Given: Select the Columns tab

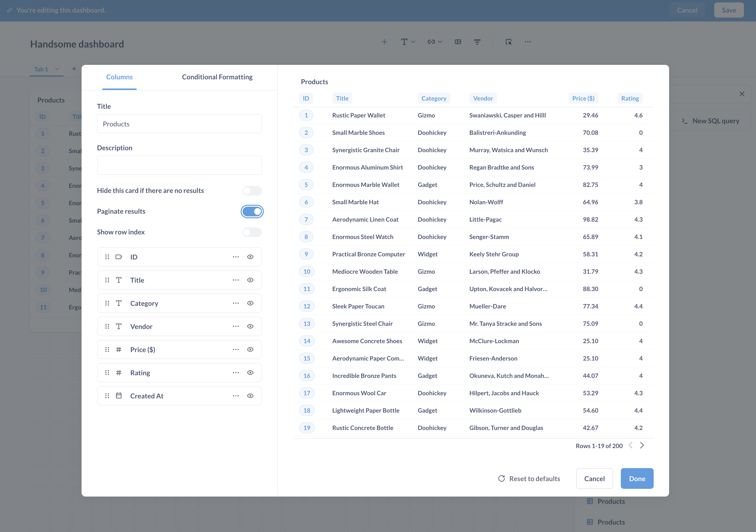Looking at the screenshot, I should [119, 77].
